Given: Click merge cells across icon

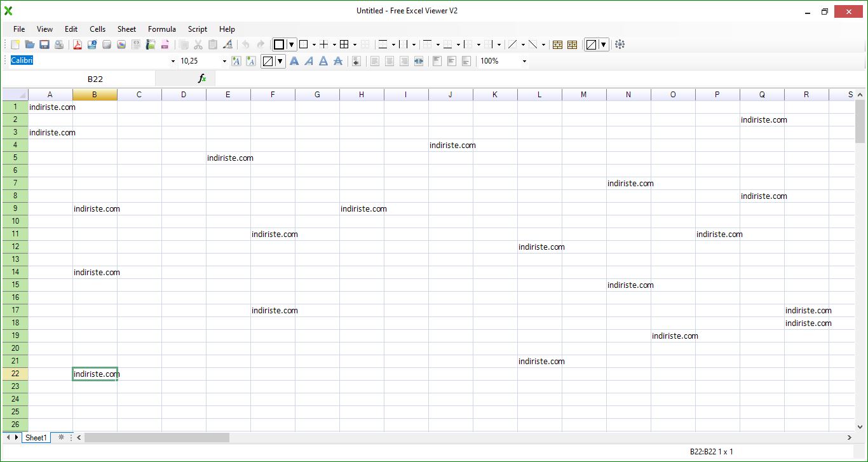Looking at the screenshot, I should pyautogui.click(x=419, y=61).
